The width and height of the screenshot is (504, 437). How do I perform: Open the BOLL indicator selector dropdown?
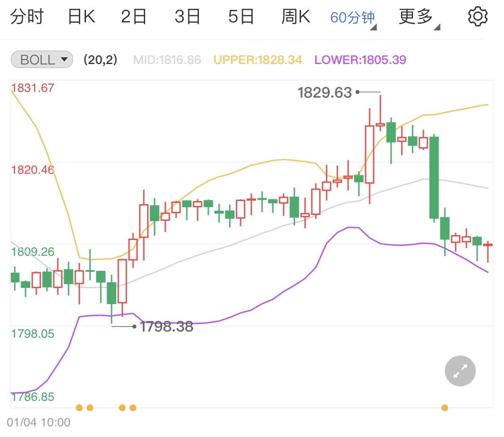coord(42,60)
